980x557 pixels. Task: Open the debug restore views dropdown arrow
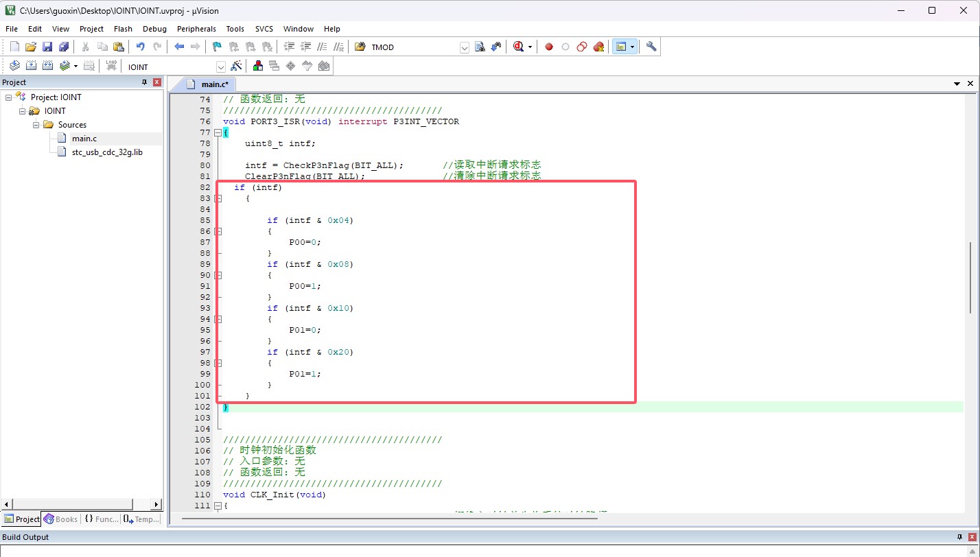tap(530, 47)
